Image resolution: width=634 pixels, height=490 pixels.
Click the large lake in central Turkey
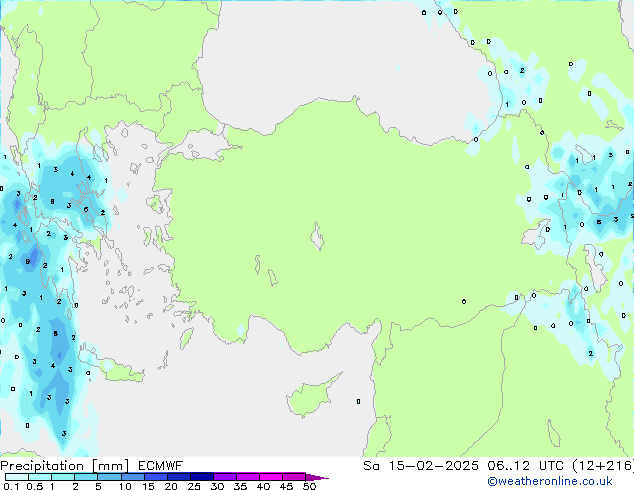tap(317, 239)
